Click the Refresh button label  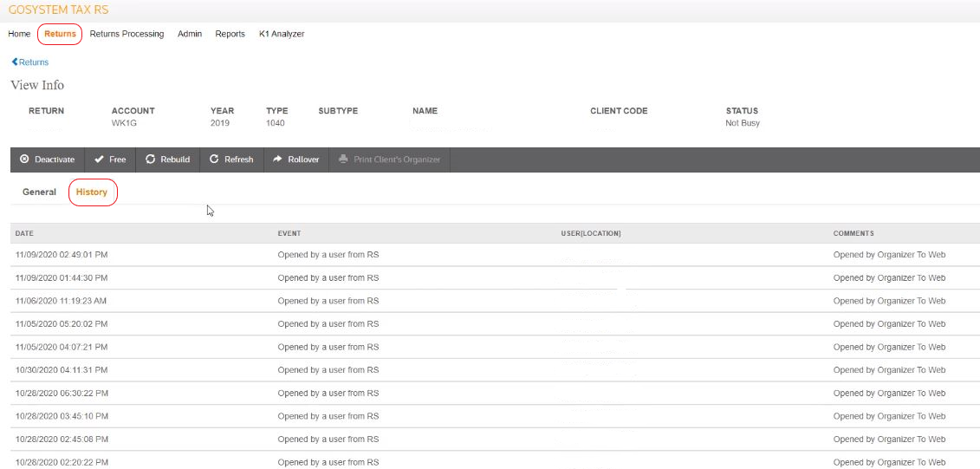tap(239, 160)
